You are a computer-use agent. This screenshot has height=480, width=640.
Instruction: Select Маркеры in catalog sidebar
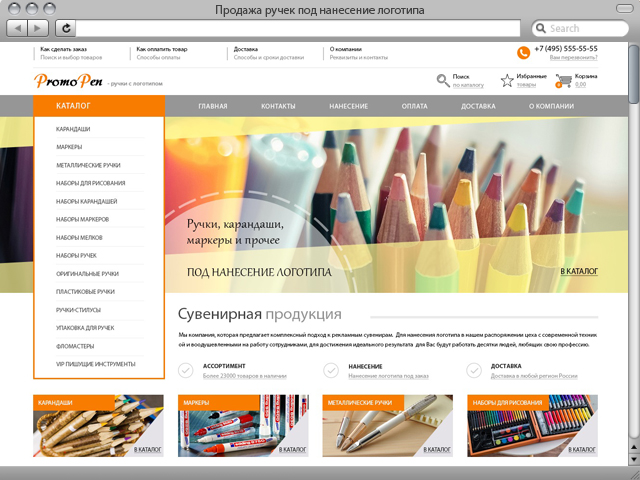point(69,147)
